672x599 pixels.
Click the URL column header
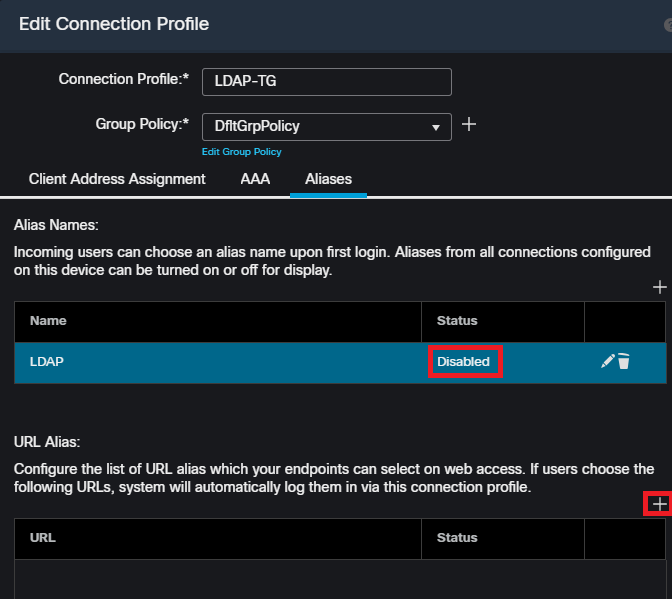(x=43, y=538)
